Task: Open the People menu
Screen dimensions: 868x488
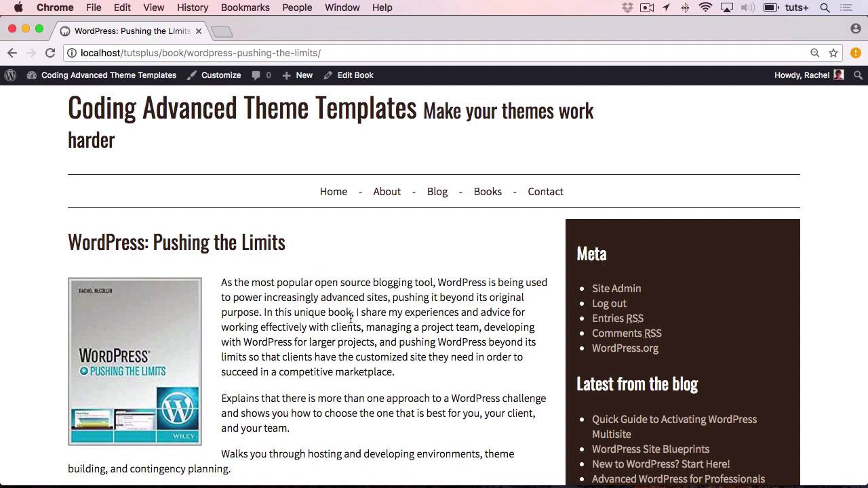Action: 297,7
